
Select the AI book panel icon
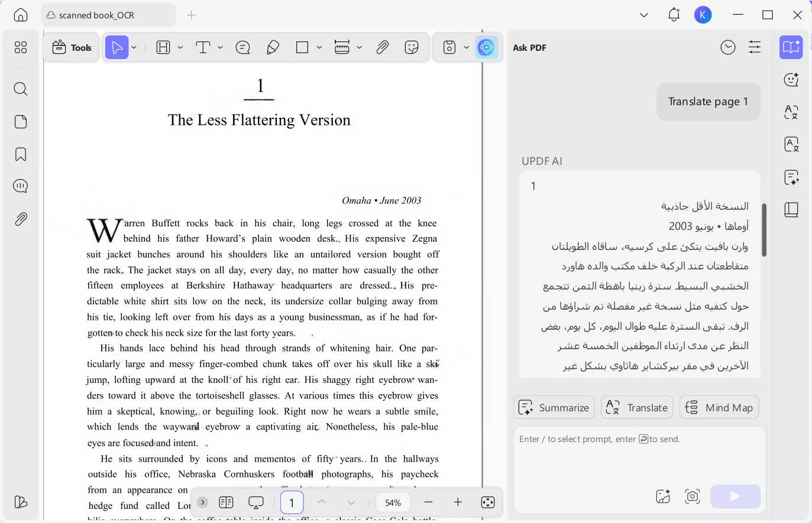coord(791,47)
